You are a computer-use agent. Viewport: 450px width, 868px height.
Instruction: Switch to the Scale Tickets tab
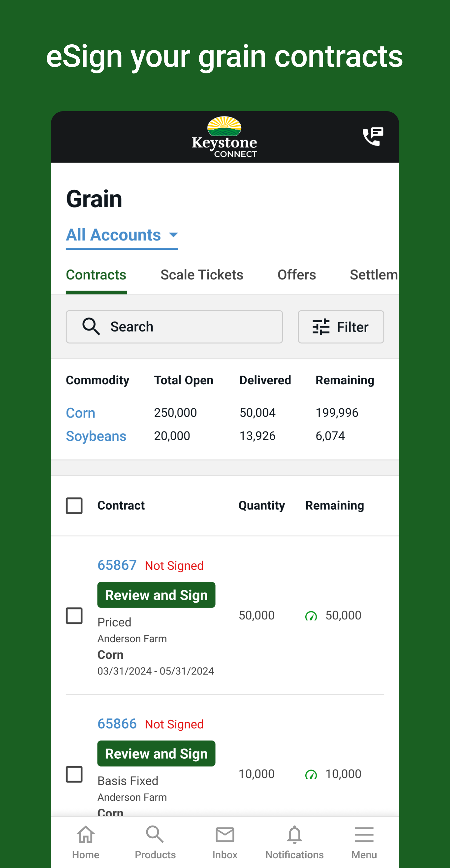[x=202, y=275]
